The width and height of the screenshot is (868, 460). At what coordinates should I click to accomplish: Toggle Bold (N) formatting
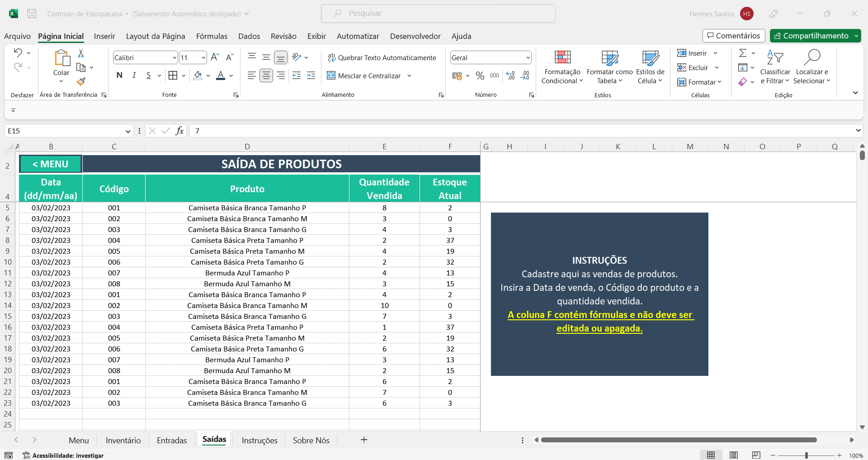[119, 76]
